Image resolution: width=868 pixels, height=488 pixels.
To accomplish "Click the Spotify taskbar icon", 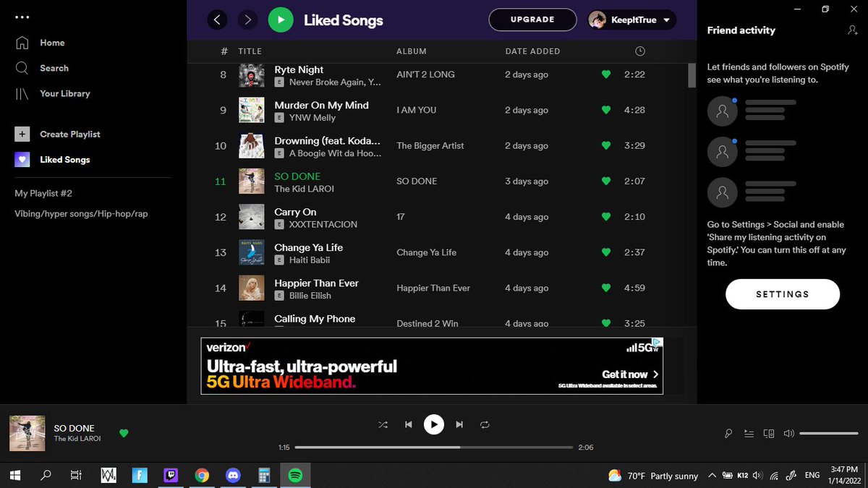I will click(295, 475).
